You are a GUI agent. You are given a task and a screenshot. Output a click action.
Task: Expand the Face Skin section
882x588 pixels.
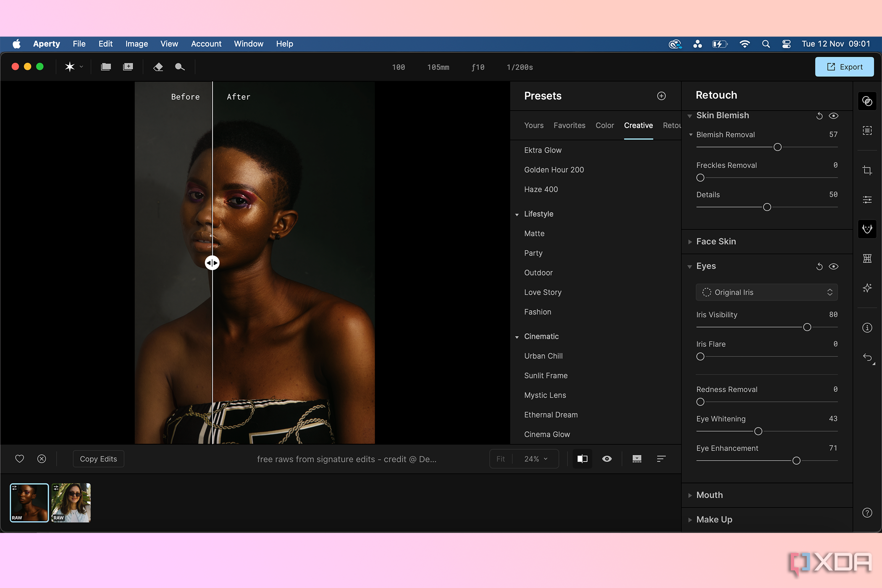716,241
